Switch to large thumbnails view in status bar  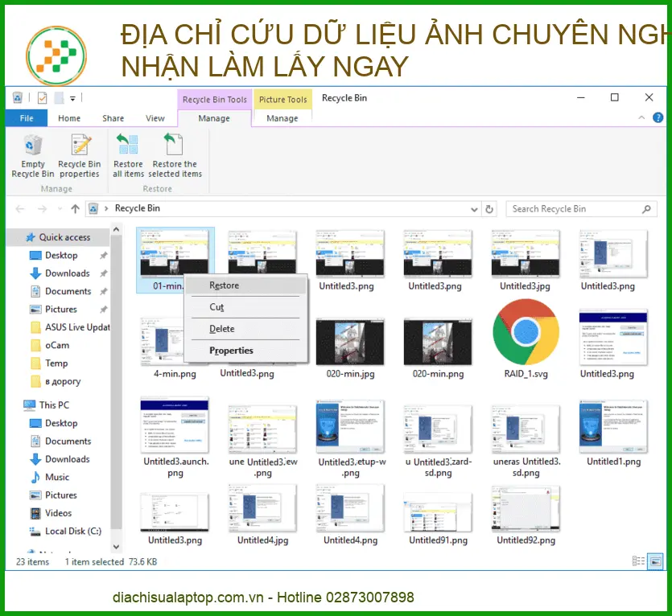655,561
